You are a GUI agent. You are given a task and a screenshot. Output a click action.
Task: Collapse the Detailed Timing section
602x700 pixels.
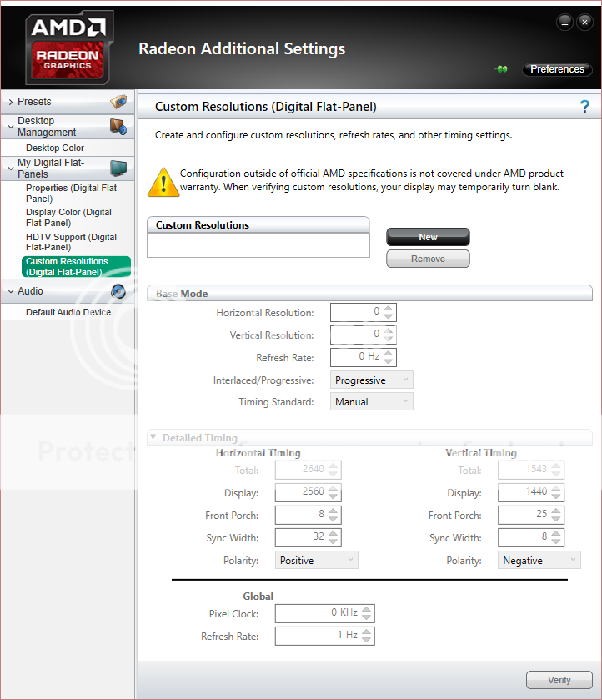point(153,437)
